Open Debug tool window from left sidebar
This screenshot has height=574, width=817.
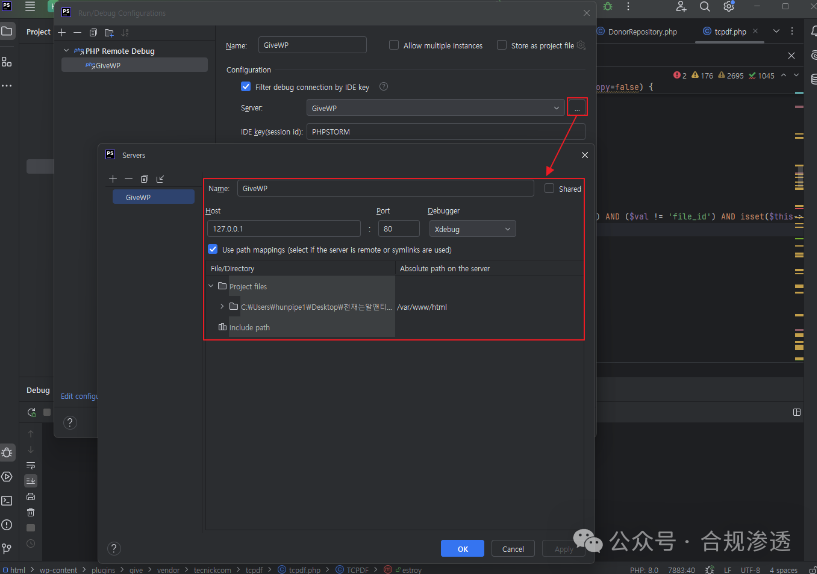(7, 452)
